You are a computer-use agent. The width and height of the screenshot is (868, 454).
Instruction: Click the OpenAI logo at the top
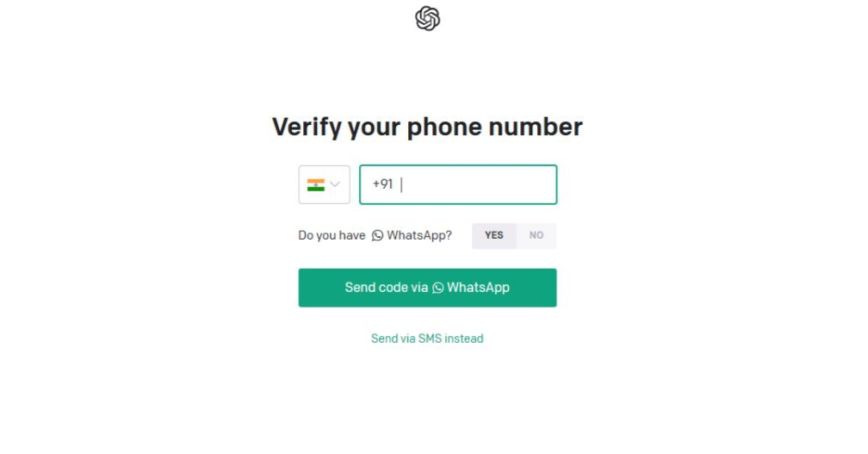427,18
